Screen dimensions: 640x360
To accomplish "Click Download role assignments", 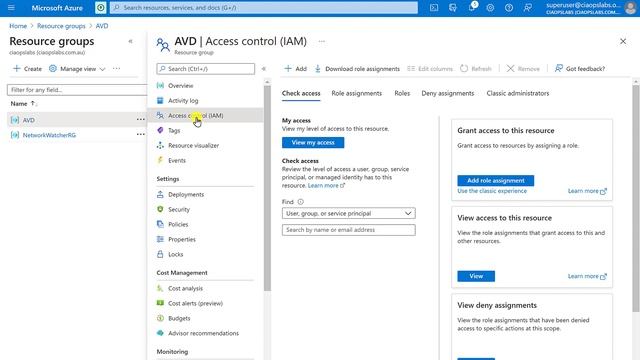I will [x=357, y=69].
